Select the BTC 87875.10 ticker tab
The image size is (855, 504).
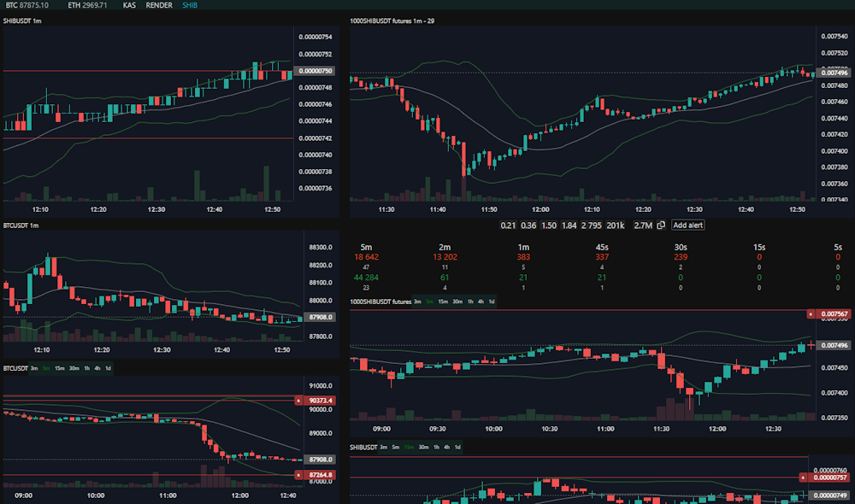27,5
